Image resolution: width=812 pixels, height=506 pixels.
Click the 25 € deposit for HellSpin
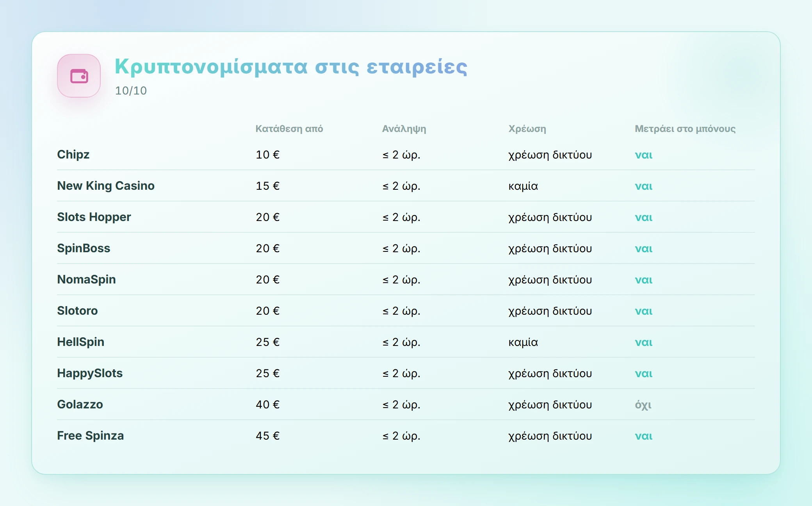268,342
